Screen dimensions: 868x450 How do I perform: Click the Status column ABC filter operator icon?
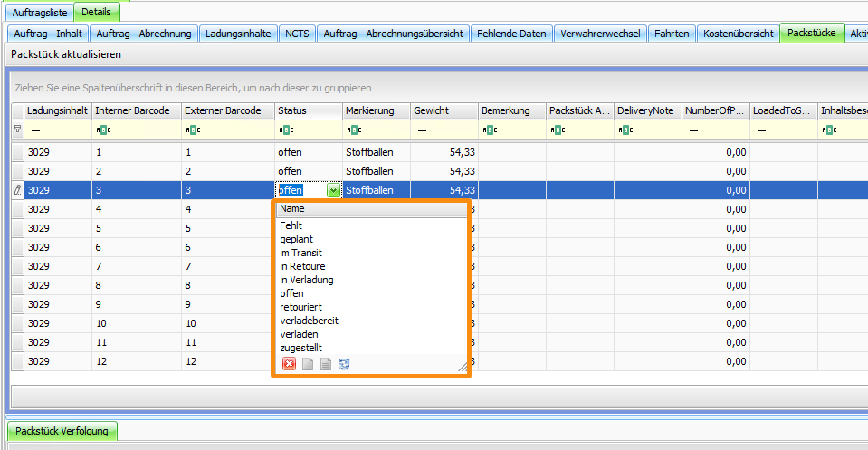pos(283,130)
